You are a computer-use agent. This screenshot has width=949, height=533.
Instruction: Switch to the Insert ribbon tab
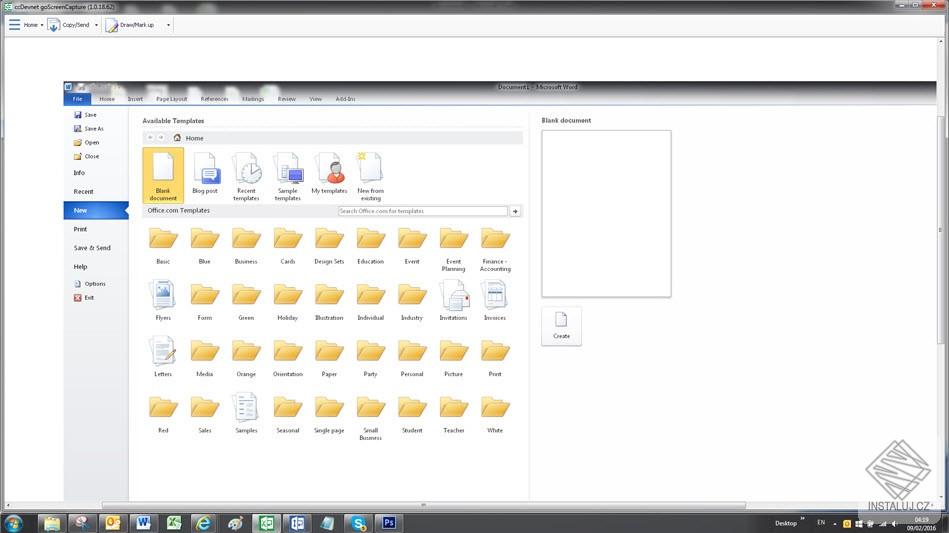pyautogui.click(x=135, y=99)
